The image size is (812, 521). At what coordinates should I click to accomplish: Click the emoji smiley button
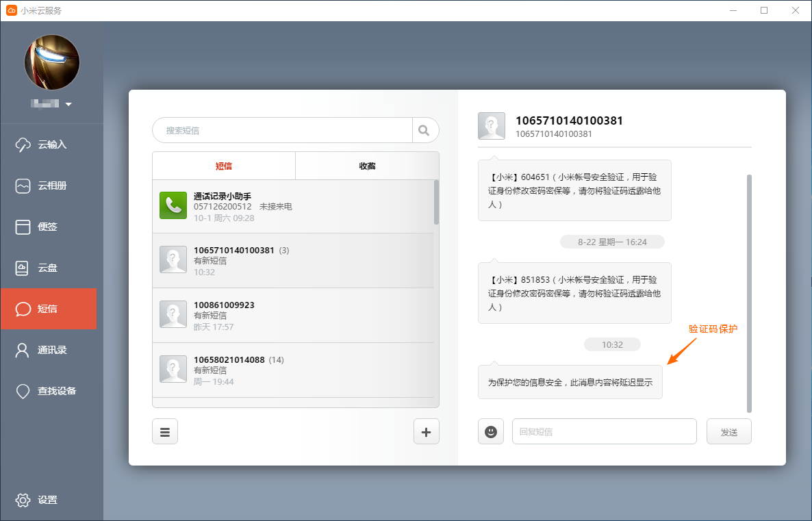[x=490, y=431]
